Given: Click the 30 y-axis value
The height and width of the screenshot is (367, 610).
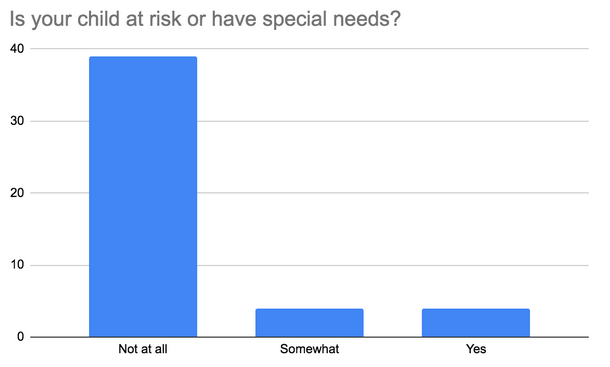Looking at the screenshot, I should coord(17,121).
